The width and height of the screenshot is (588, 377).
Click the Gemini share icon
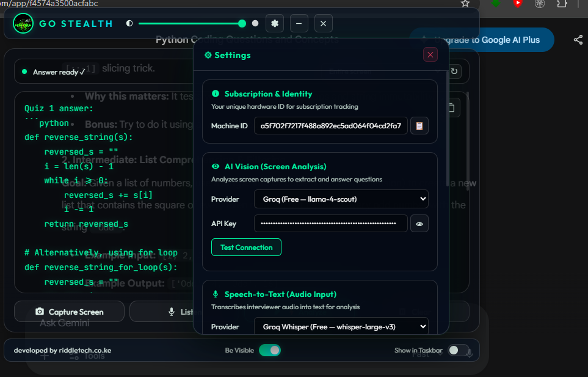(578, 40)
